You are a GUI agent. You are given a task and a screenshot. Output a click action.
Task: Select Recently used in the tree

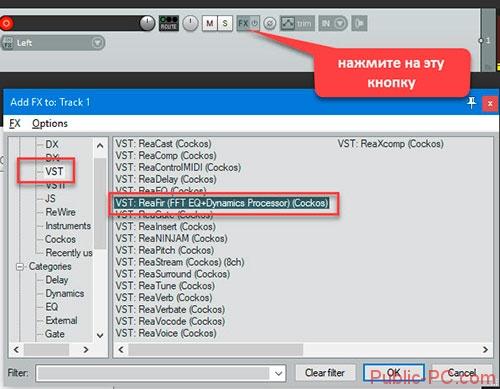tap(69, 253)
